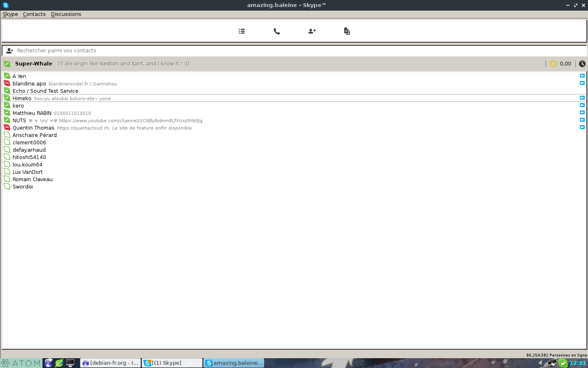
Task: Open the Contacts menu
Action: [34, 14]
